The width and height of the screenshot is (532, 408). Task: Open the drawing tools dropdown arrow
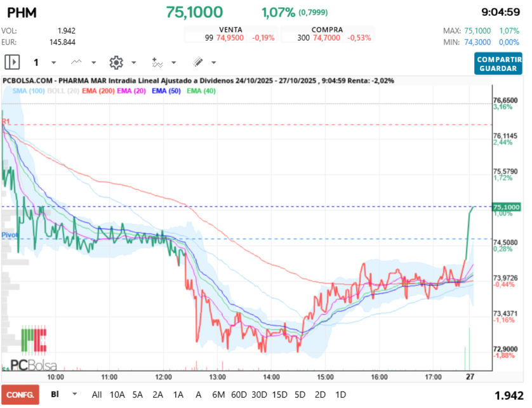tap(213, 63)
